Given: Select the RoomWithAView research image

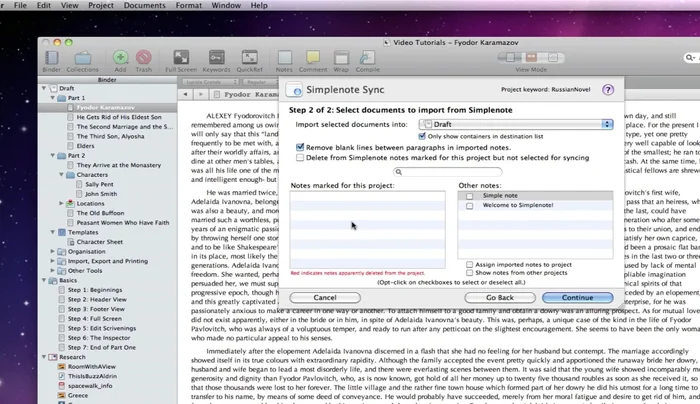Looking at the screenshot, I should tap(92, 367).
